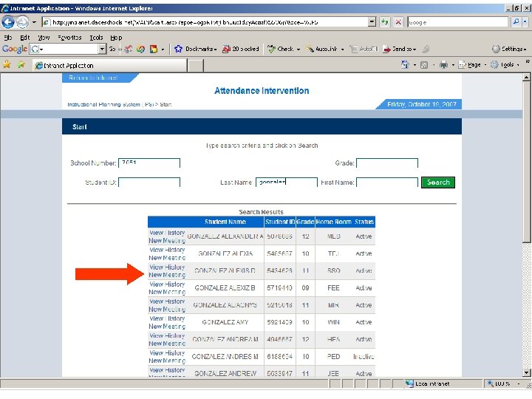This screenshot has width=532, height=399.
Task: Click the Return to Intranet link
Action: [93, 78]
